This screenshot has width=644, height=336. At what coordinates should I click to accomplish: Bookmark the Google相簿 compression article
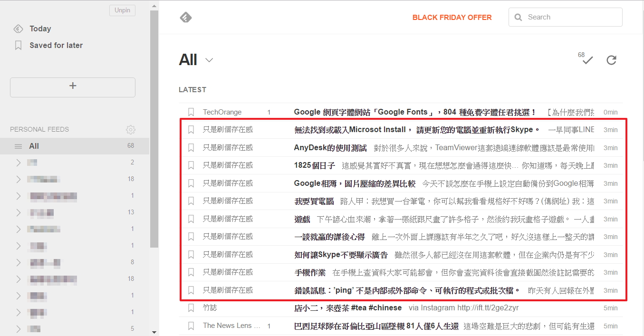[191, 183]
